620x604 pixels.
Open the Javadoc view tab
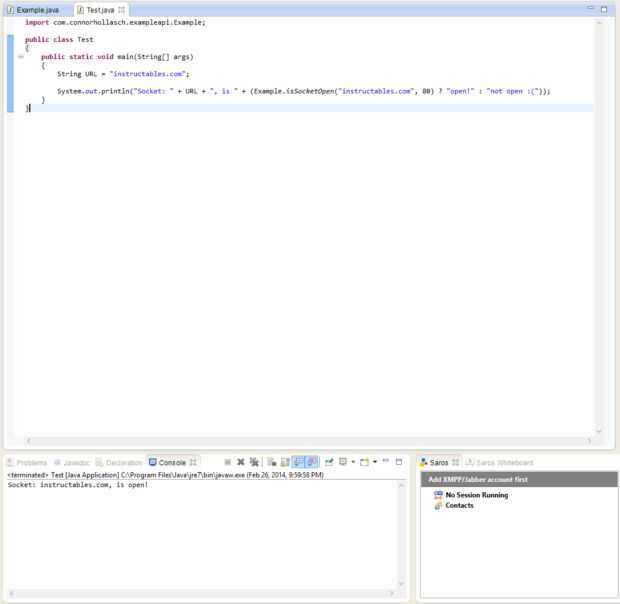pos(72,462)
